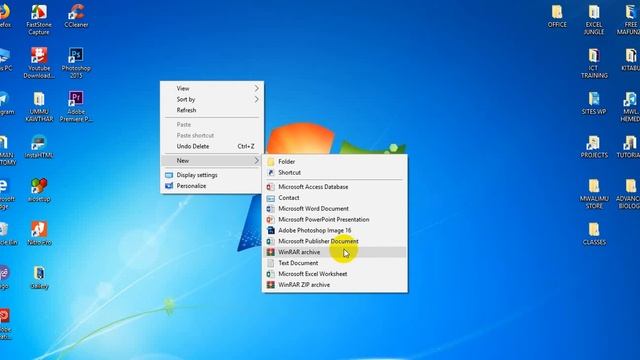Create new Microsoft Publisher Document
The height and width of the screenshot is (360, 640).
[x=335, y=241]
